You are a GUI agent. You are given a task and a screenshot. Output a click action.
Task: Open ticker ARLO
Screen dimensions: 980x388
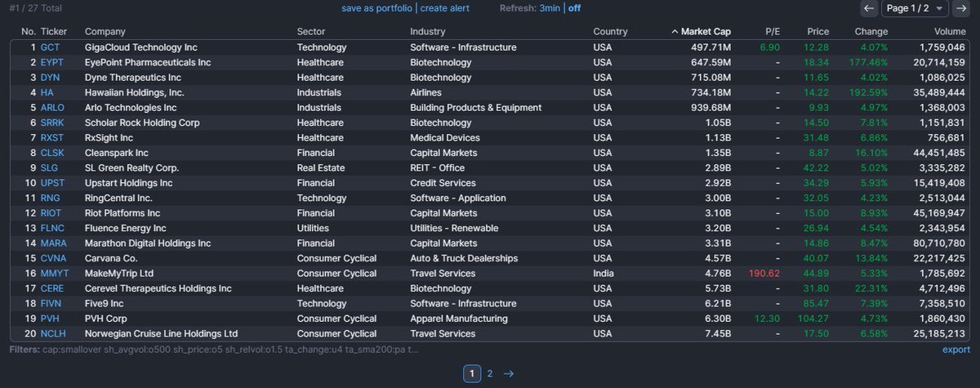(53, 108)
